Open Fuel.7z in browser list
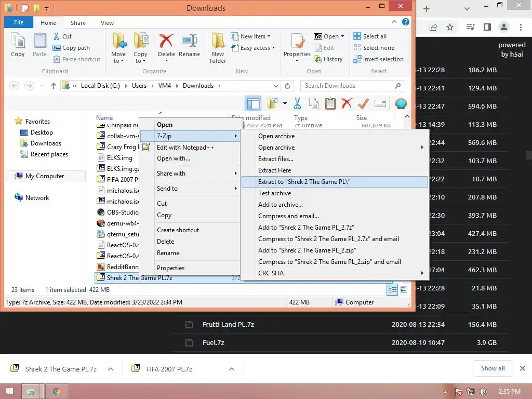 pyautogui.click(x=214, y=343)
